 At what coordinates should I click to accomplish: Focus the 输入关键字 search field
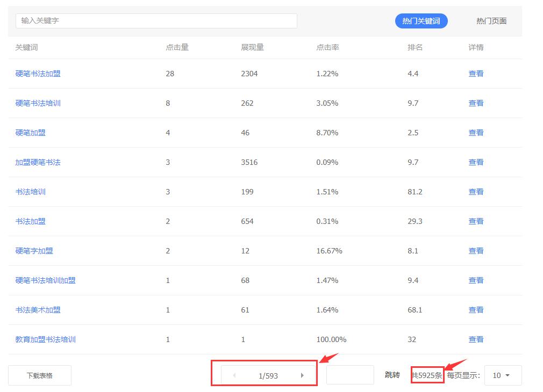click(156, 21)
